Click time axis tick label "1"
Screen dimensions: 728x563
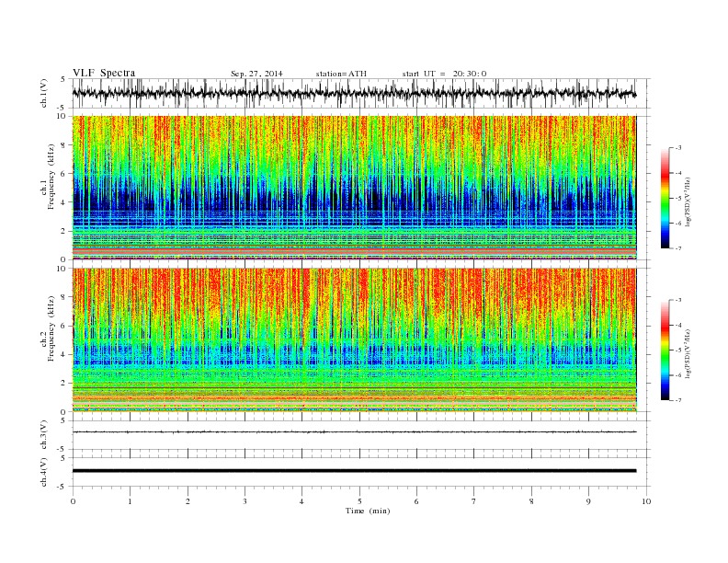(x=130, y=501)
